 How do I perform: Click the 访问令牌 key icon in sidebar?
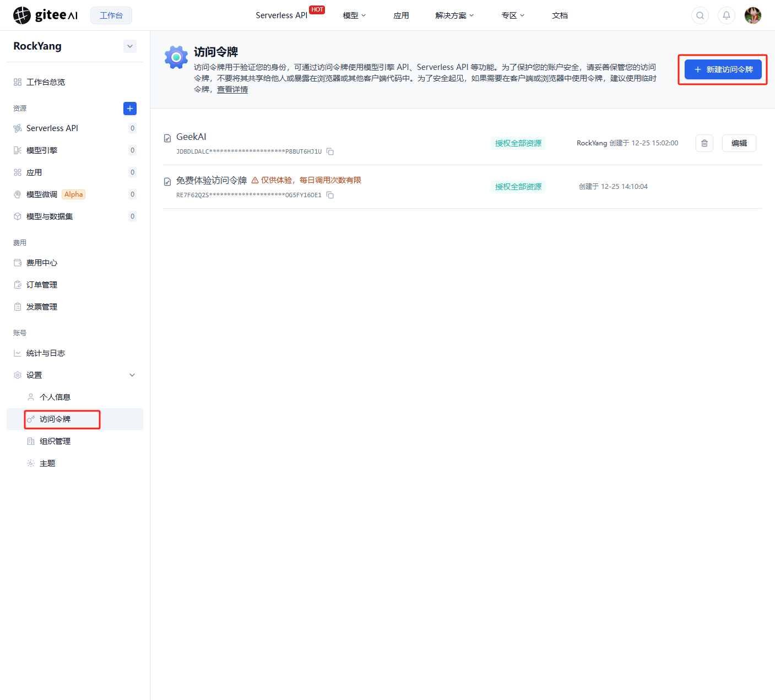(31, 419)
